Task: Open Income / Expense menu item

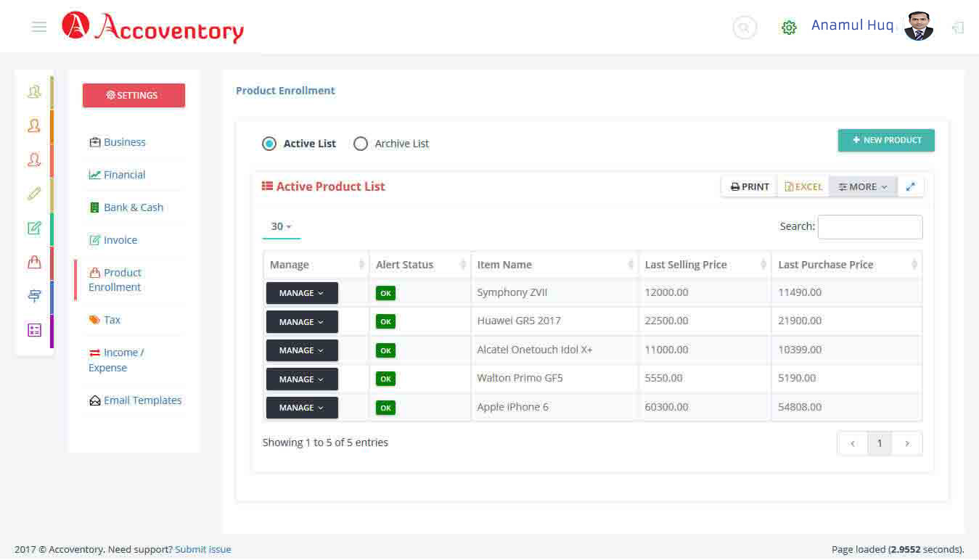Action: click(x=116, y=360)
